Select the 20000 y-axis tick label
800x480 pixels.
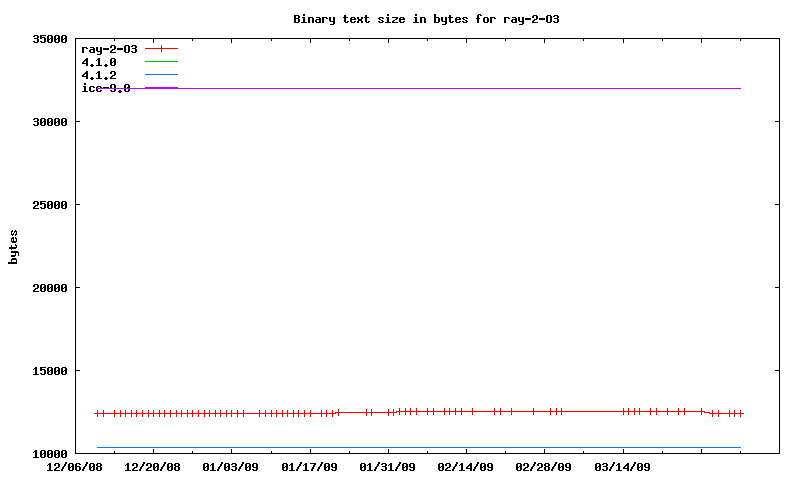[x=47, y=288]
